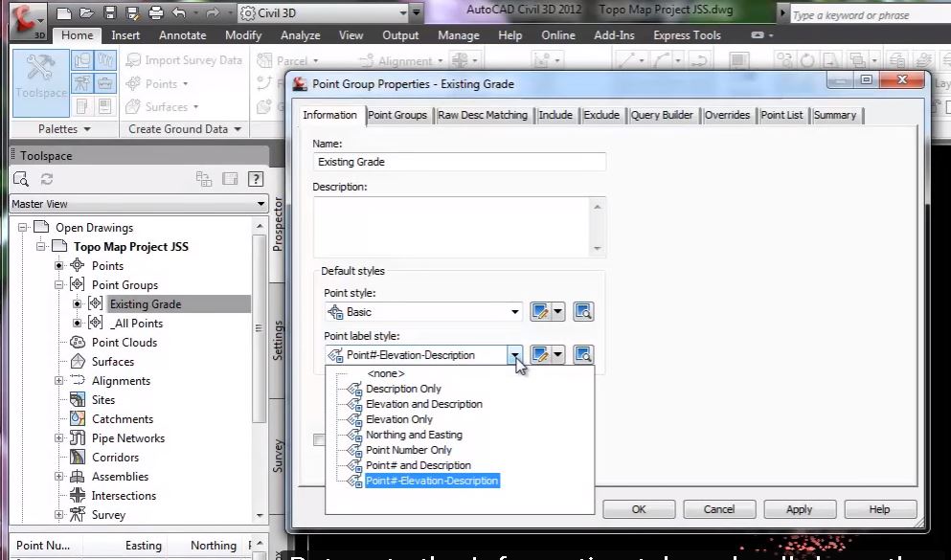The width and height of the screenshot is (951, 560).
Task: Switch to the Point Groups tab
Action: click(x=397, y=115)
